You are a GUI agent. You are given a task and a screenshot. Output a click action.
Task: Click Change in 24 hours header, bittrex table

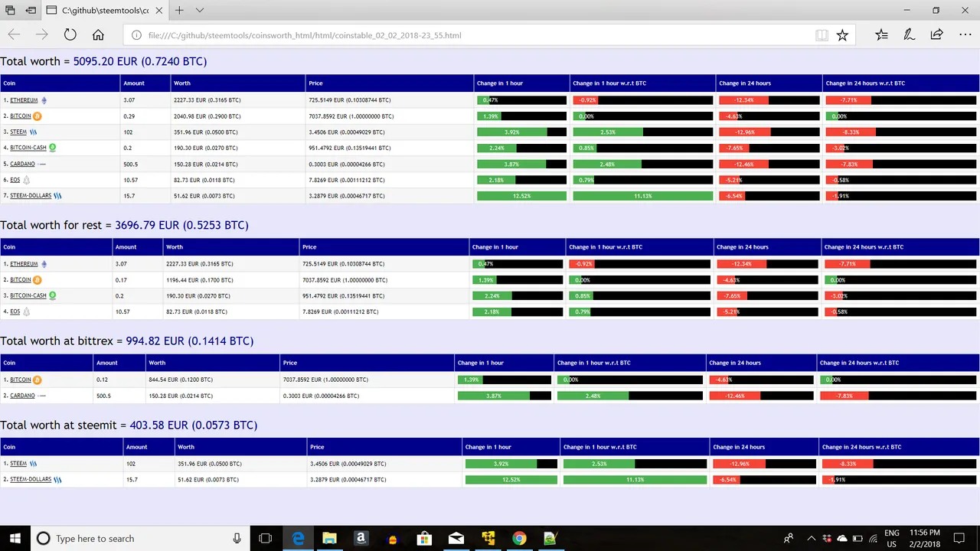(x=760, y=363)
